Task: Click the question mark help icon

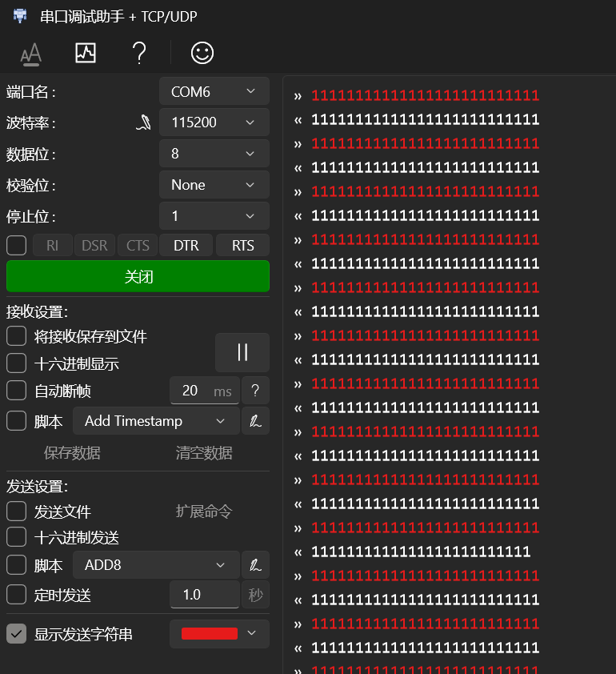Action: (x=139, y=54)
